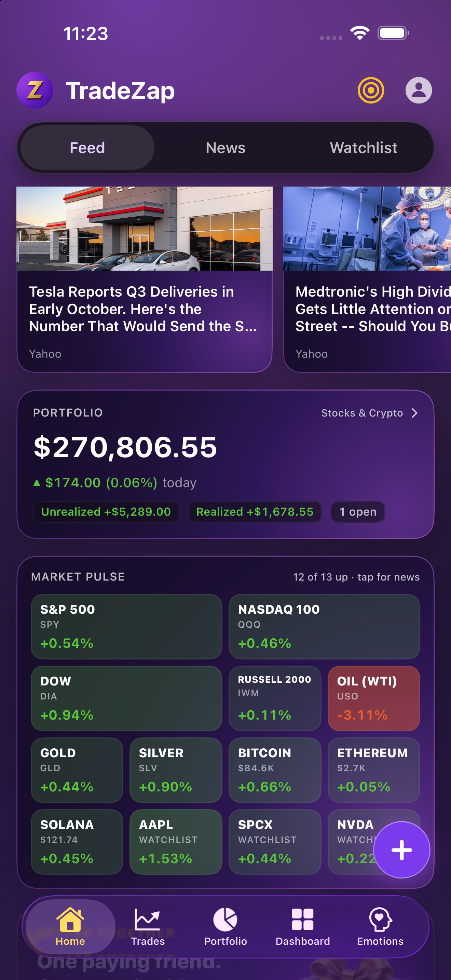Tap the 1 open chip
This screenshot has height=980, width=451.
click(358, 512)
